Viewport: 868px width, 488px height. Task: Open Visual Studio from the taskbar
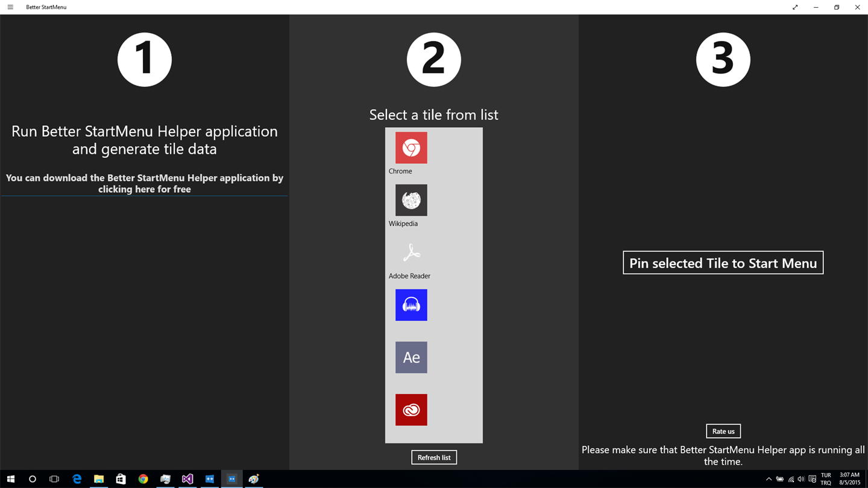click(187, 479)
